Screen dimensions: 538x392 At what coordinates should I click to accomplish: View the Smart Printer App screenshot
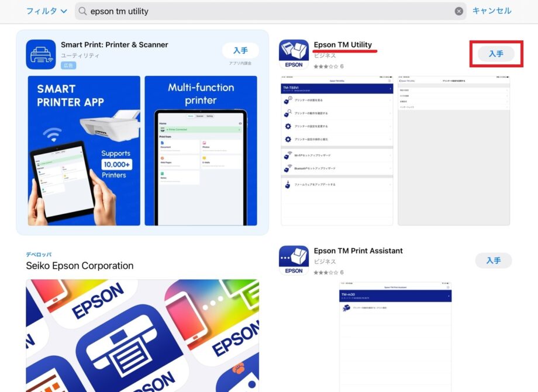84,151
